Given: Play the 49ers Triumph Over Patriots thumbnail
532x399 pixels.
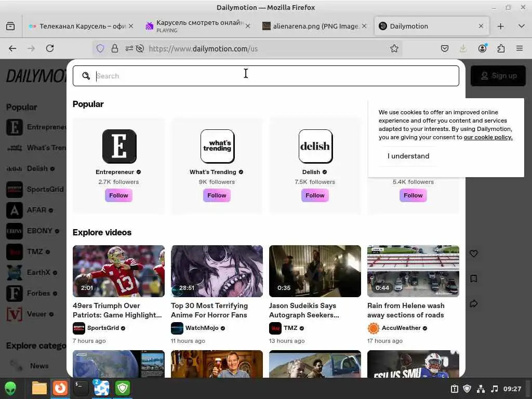Looking at the screenshot, I should pyautogui.click(x=119, y=271).
